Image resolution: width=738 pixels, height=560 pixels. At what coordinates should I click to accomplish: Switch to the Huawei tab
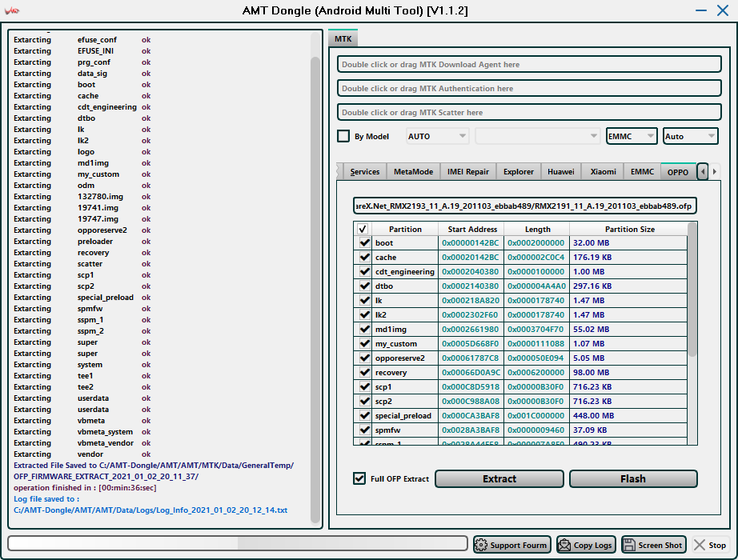(561, 172)
